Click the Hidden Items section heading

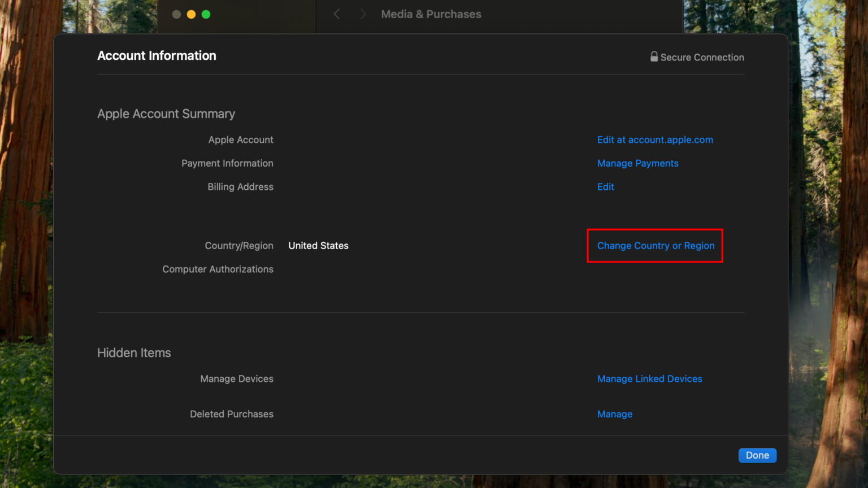(x=134, y=352)
